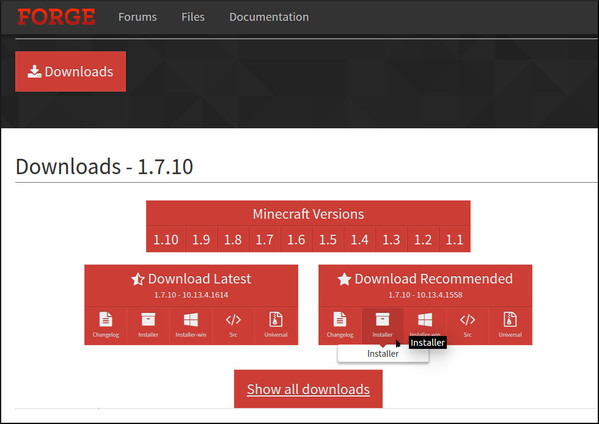Click the Download Latest heading
The height and width of the screenshot is (424, 599).
(x=191, y=279)
